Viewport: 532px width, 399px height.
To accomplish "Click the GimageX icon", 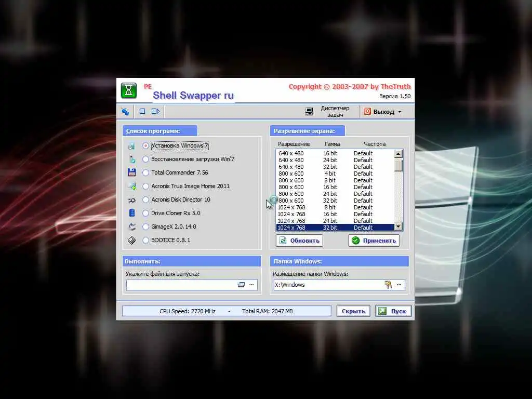I will (131, 227).
